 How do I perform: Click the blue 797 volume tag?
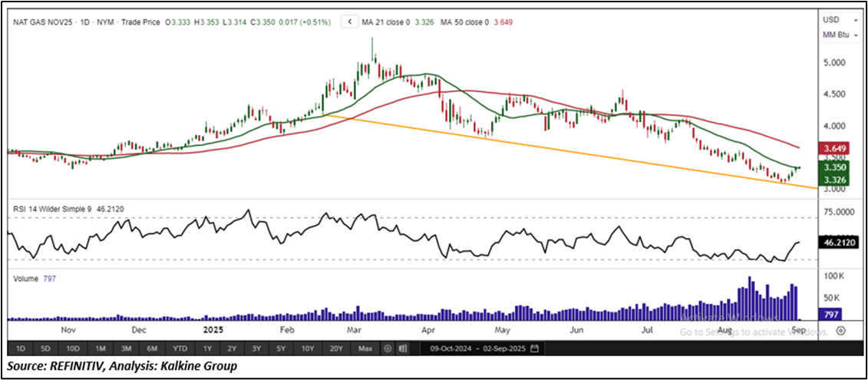coord(831,315)
